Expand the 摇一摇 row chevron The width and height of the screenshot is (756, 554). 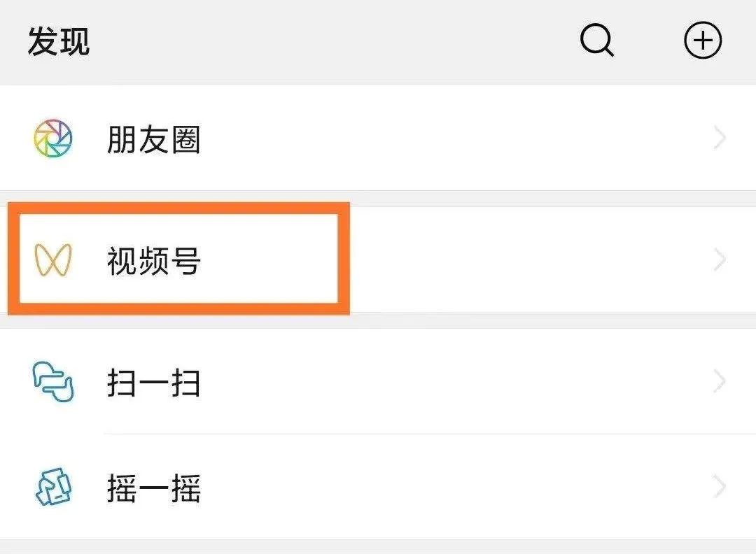pyautogui.click(x=719, y=485)
